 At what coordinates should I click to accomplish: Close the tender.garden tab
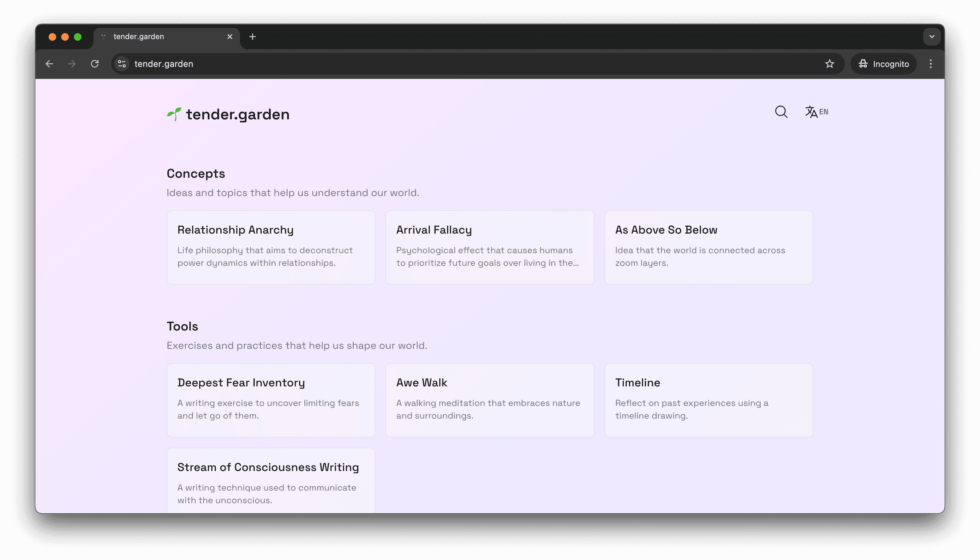(x=230, y=37)
